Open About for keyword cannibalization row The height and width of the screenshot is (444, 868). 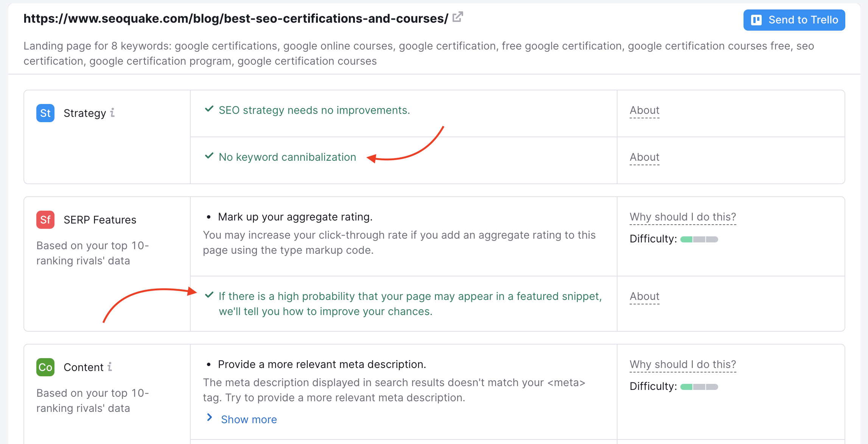[x=644, y=157]
